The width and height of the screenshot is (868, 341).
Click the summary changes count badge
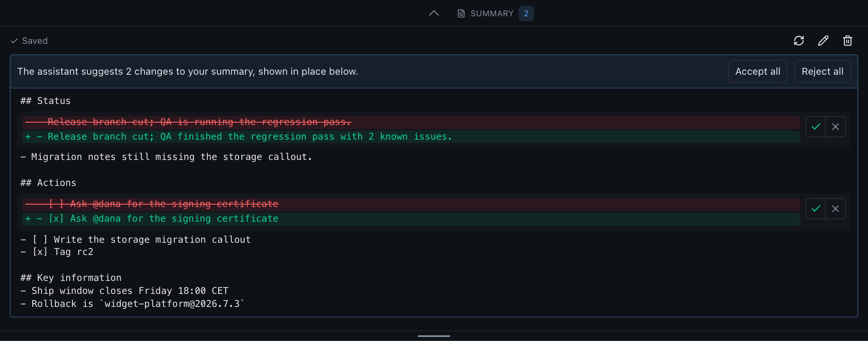[x=526, y=13]
